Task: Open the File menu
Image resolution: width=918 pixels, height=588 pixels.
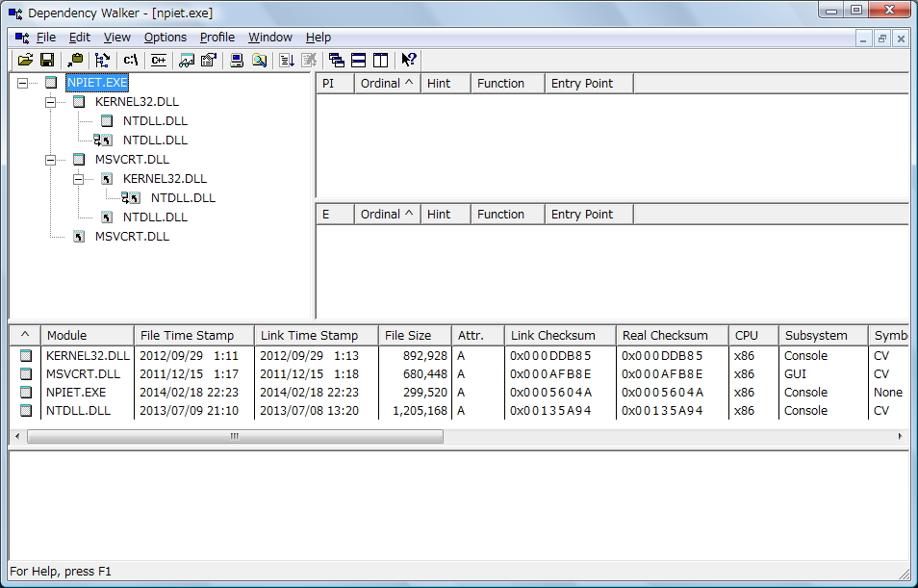Action: [x=46, y=38]
